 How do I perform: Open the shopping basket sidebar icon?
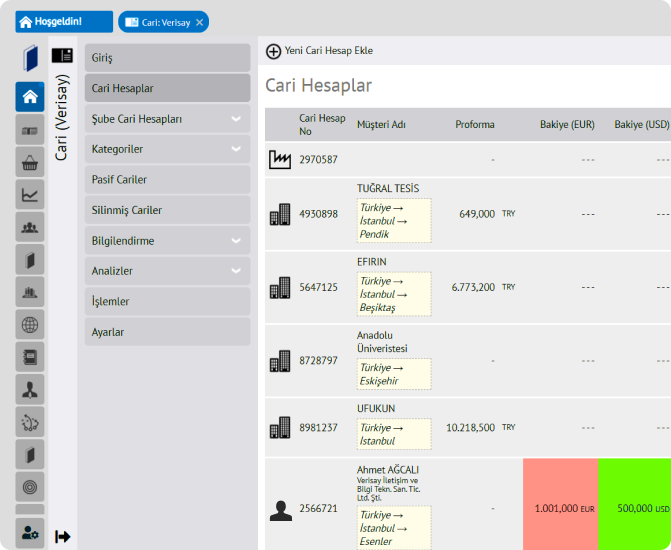pyautogui.click(x=30, y=162)
